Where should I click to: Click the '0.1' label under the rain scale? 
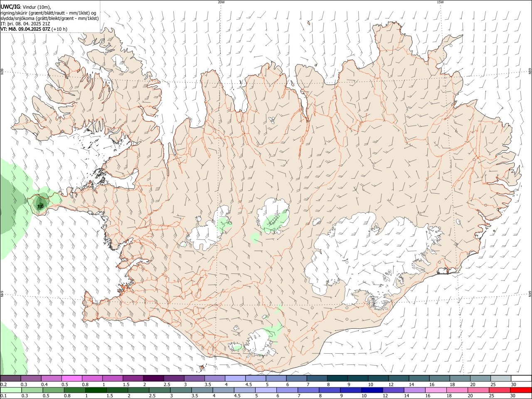pyautogui.click(x=3, y=396)
